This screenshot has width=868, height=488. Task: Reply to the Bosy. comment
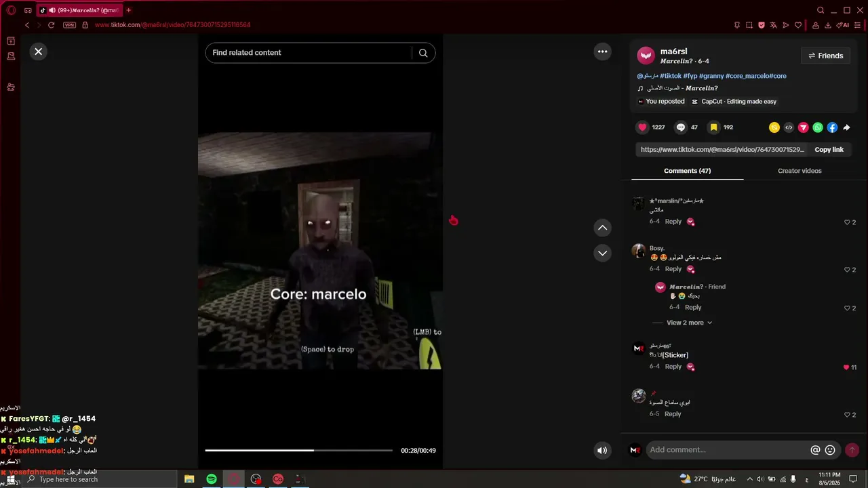click(x=673, y=269)
